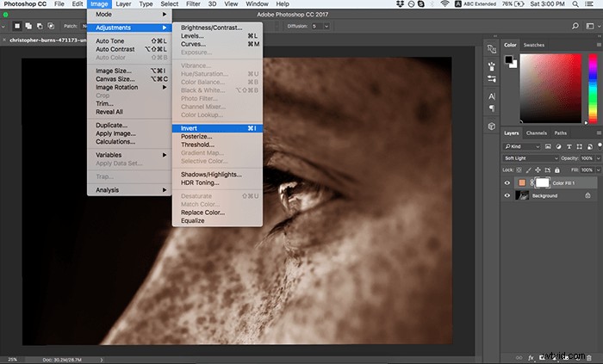Screen dimensions: 603x364
Task: Open the layer Kind filter dropdown
Action: tap(522, 146)
